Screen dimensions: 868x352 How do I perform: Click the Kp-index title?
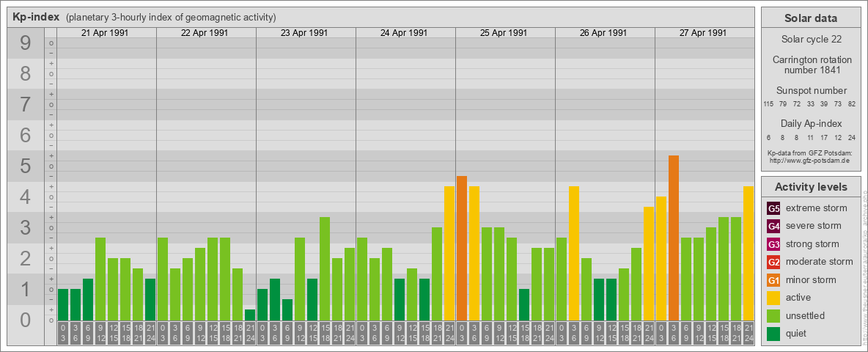click(36, 17)
